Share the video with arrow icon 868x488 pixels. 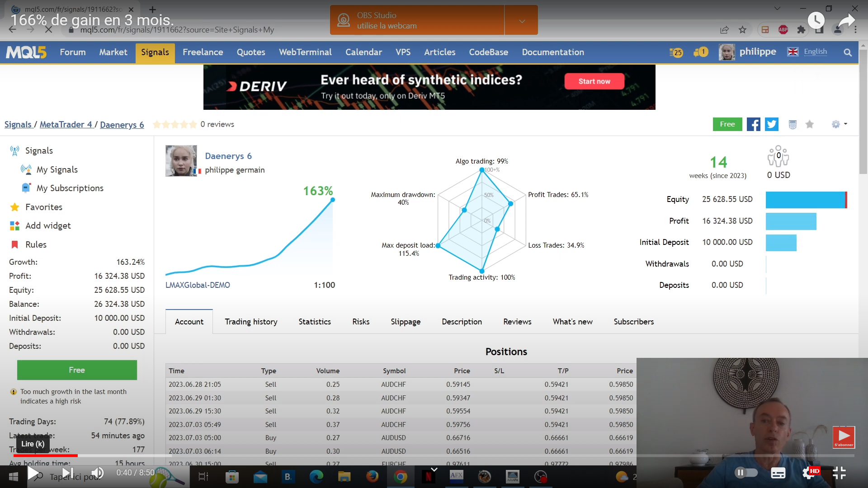[x=846, y=21]
